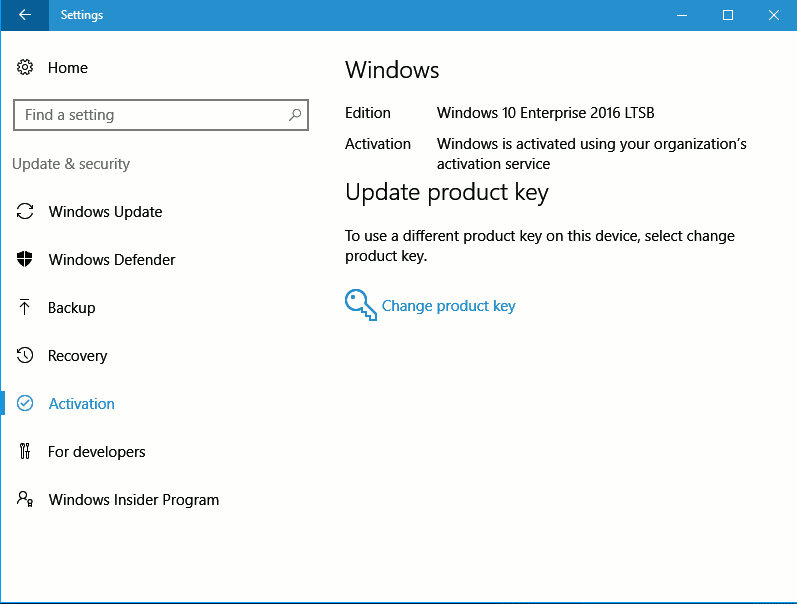Go back using the Settings back arrow
The width and height of the screenshot is (797, 604).
24,15
